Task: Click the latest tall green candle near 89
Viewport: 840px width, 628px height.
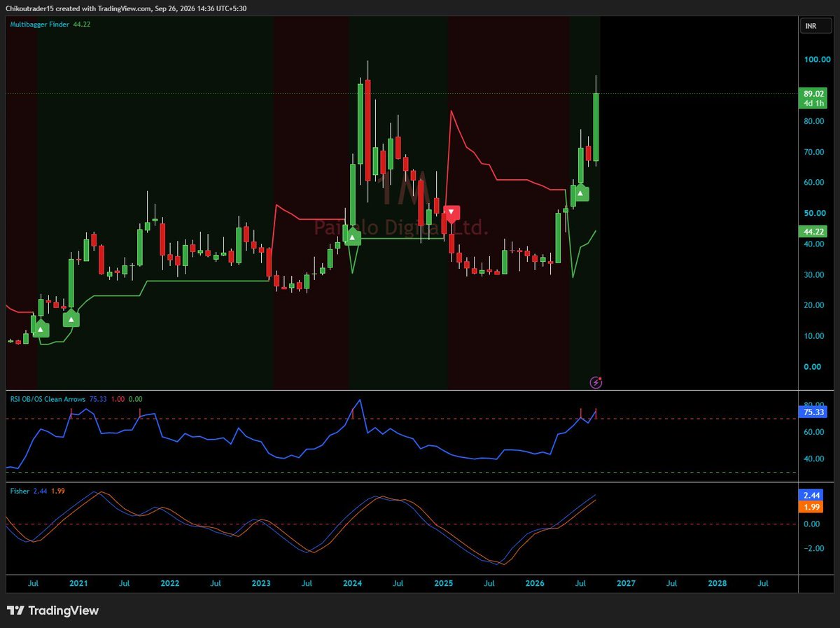Action: [x=596, y=126]
